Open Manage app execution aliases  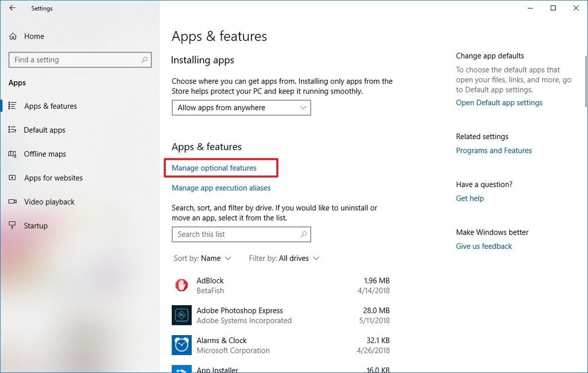click(x=220, y=187)
